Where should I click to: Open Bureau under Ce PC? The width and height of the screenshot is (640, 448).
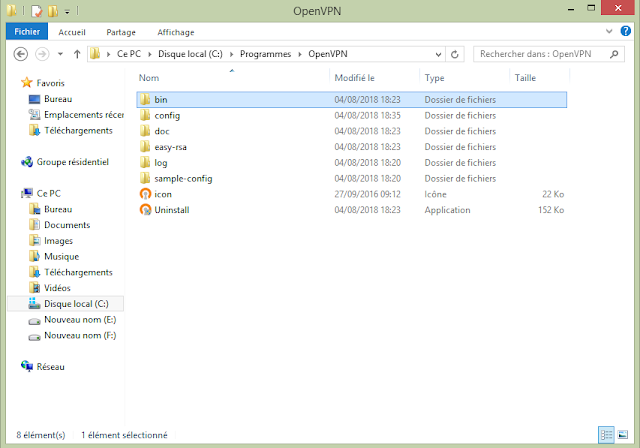pos(58,209)
